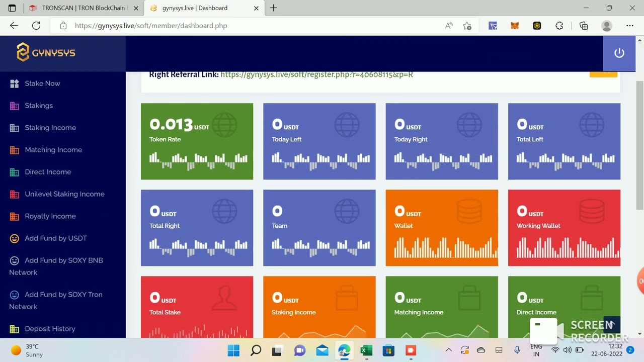Click the Total Stake card
Image resolution: width=644 pixels, height=362 pixels.
[x=197, y=307]
